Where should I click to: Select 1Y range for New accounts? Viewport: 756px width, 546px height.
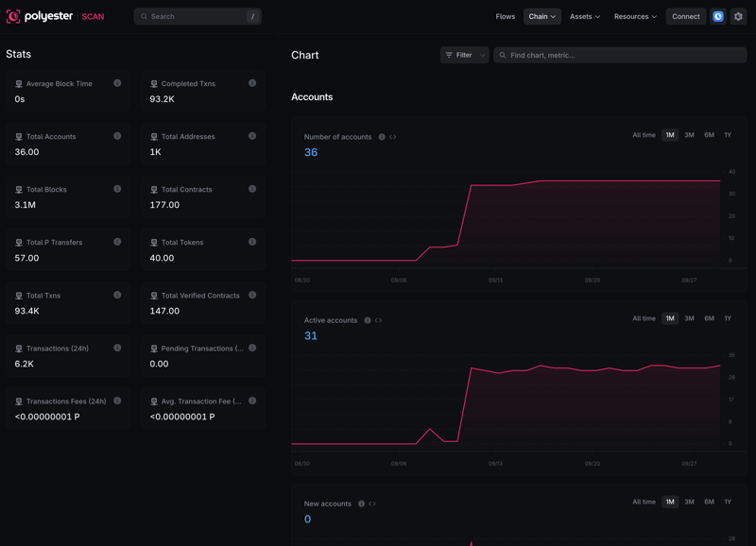coord(728,502)
